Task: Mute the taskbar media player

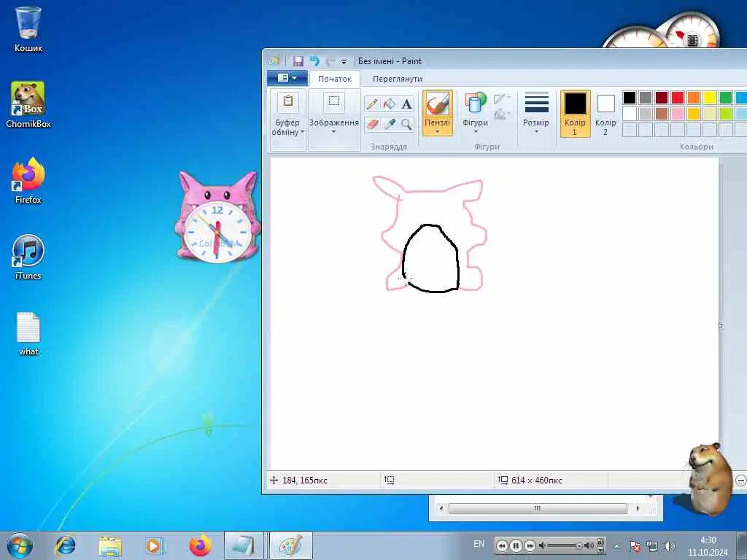Action: tap(542, 545)
